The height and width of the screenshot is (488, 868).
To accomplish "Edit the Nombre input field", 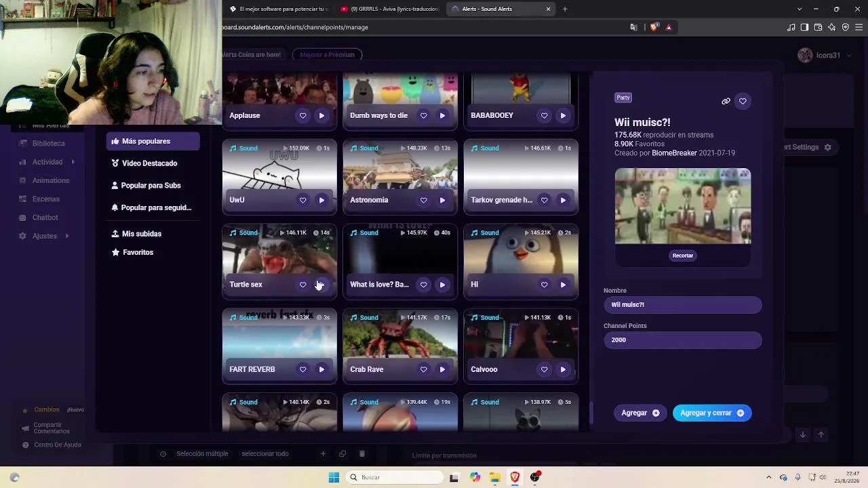I will pos(683,305).
